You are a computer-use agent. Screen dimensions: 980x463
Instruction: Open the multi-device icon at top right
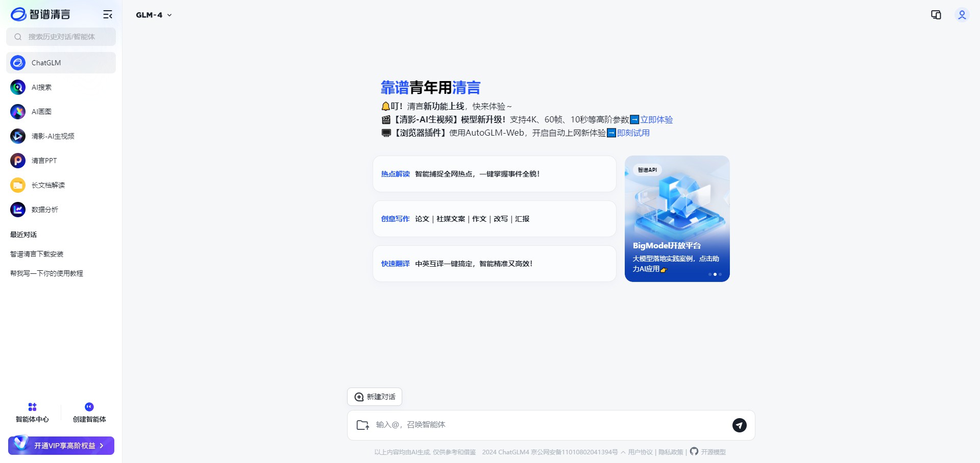point(936,15)
